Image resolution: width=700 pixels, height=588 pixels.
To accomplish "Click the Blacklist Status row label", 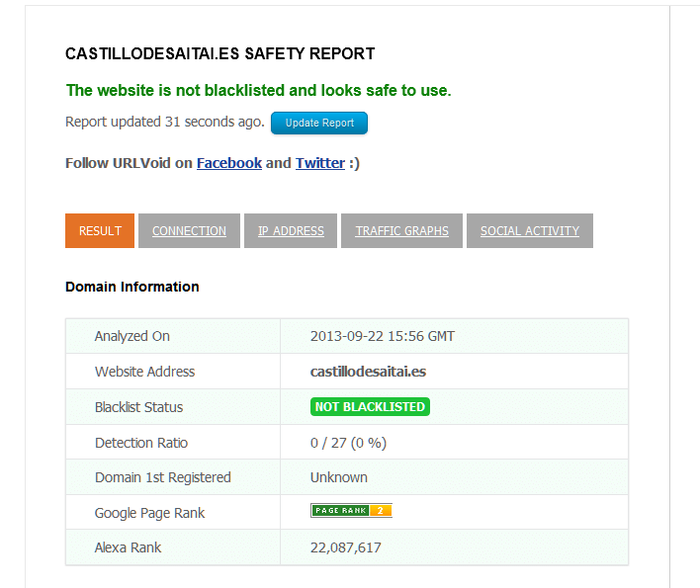I will (138, 407).
